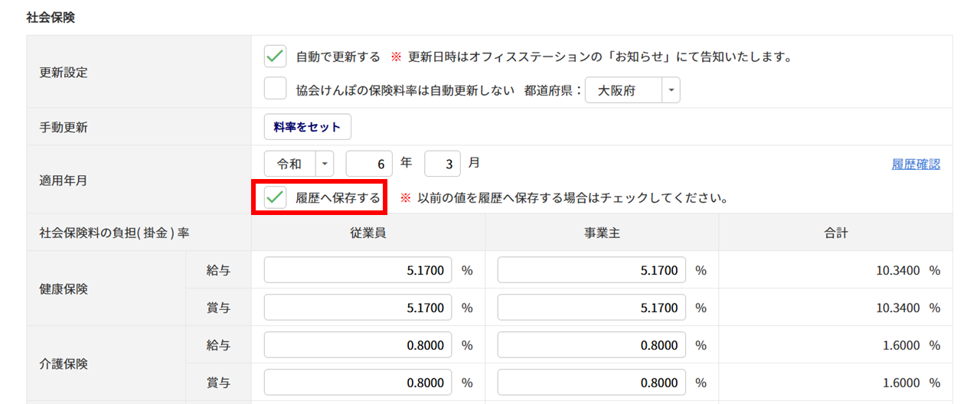Expand the 令和 era dropdown

click(299, 164)
